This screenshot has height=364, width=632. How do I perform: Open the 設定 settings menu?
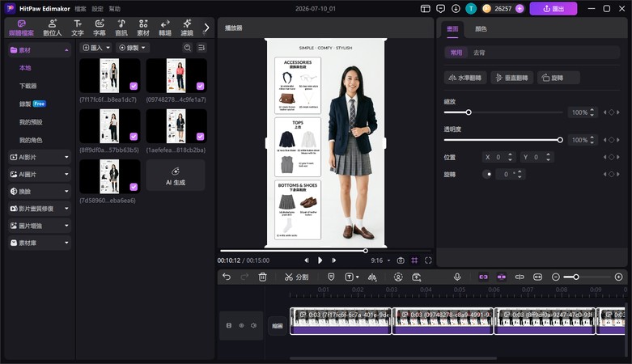97,8
